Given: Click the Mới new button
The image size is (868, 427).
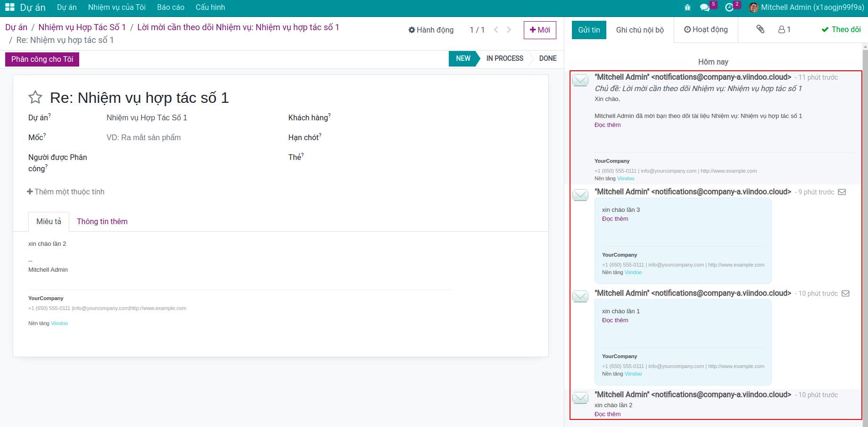Looking at the screenshot, I should pos(540,30).
